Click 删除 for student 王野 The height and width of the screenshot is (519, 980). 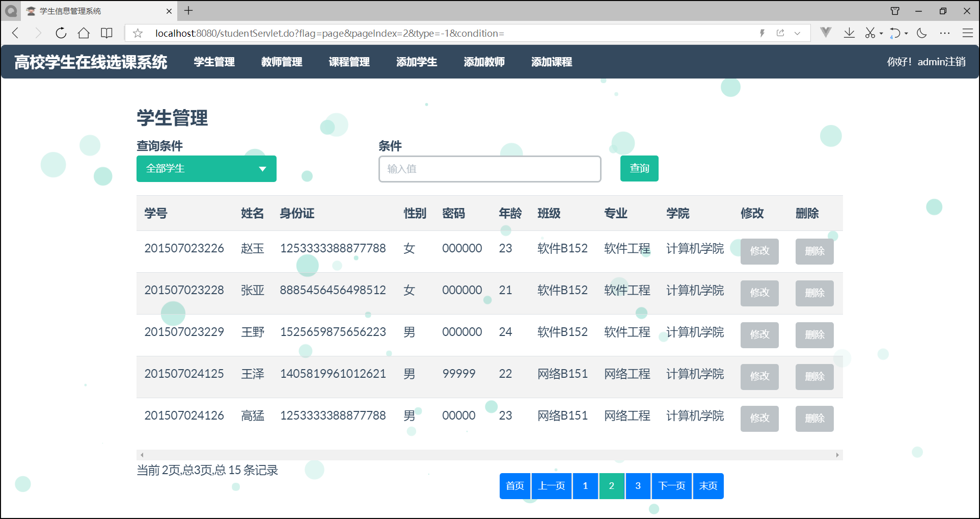814,335
